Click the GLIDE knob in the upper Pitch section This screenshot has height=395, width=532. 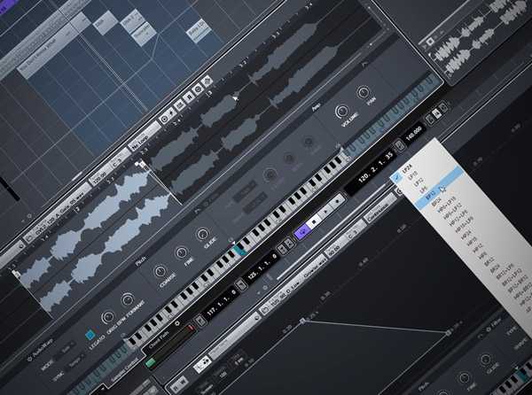tap(202, 234)
